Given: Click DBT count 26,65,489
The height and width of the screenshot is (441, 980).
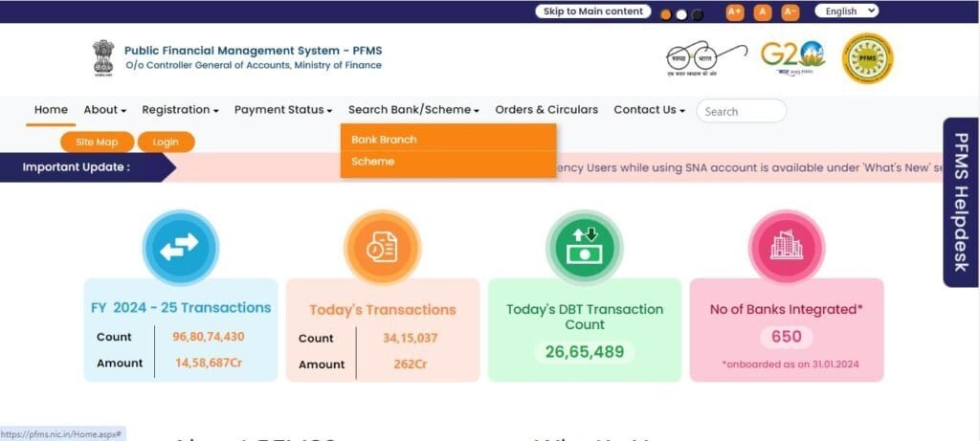Looking at the screenshot, I should [585, 352].
